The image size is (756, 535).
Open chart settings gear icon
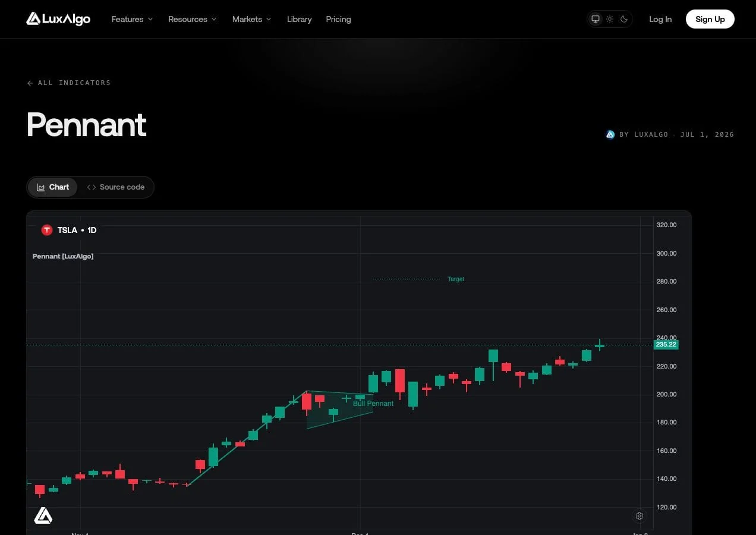[640, 516]
